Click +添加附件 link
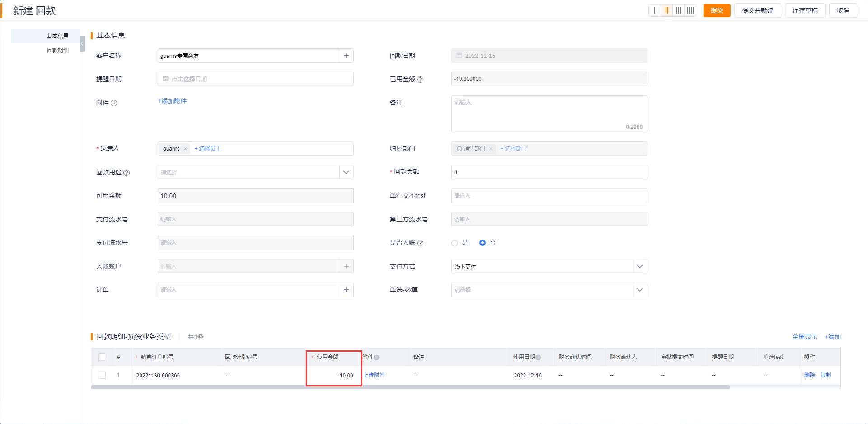868x424 pixels. click(172, 101)
